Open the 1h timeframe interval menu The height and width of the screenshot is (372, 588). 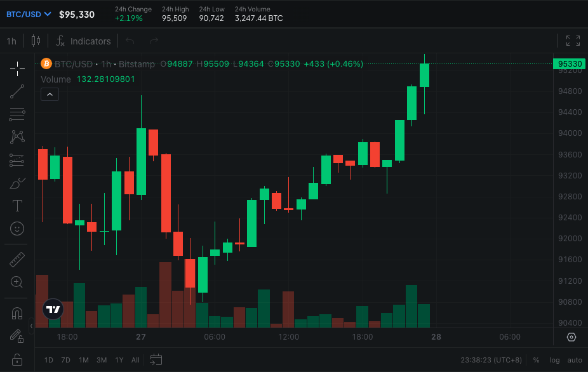pos(11,41)
